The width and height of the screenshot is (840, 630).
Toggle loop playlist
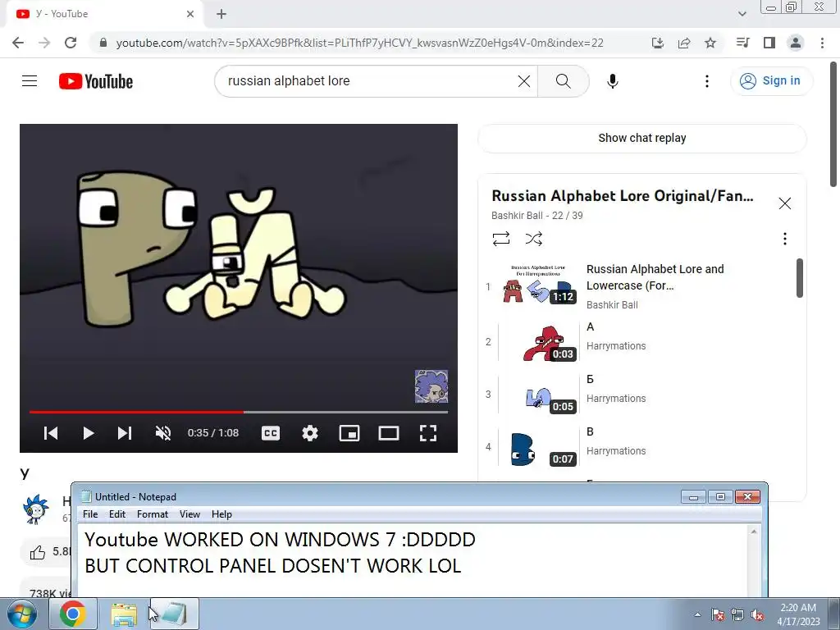pyautogui.click(x=501, y=239)
